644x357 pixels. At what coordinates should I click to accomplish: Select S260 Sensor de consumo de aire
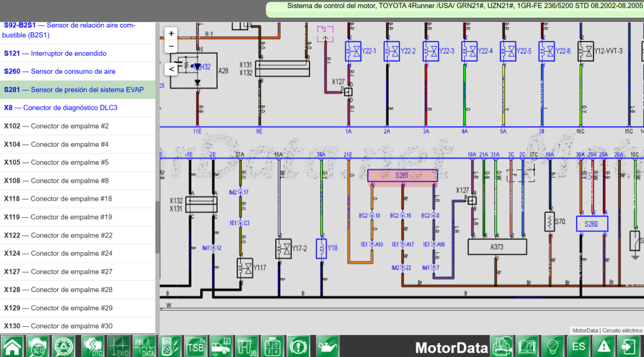click(x=77, y=71)
